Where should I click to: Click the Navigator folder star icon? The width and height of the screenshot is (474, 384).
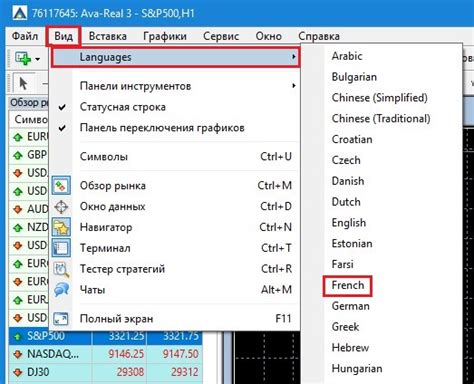click(x=61, y=227)
